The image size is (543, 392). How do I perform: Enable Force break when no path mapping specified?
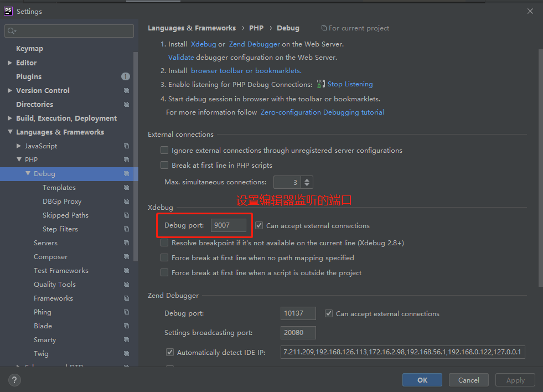164,257
